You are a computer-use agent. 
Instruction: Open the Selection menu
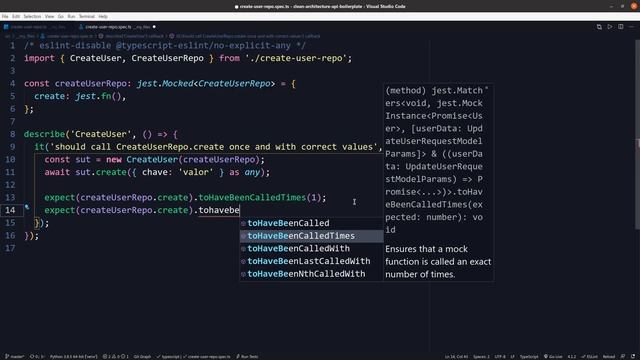[32, 16]
